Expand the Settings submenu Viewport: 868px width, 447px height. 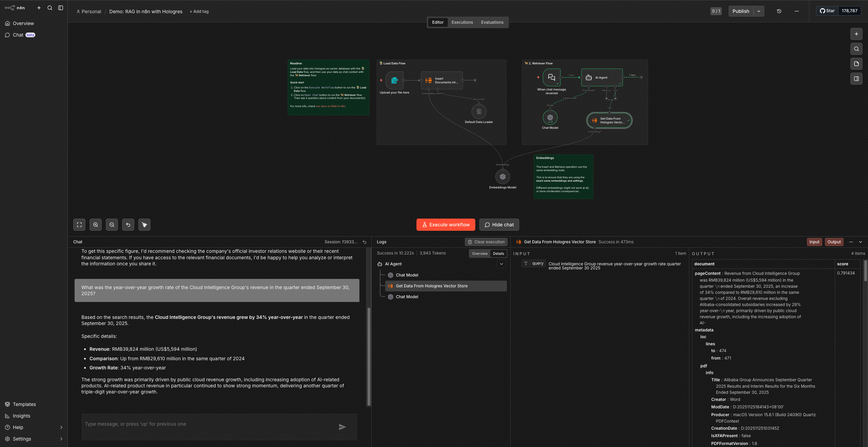tap(61, 439)
